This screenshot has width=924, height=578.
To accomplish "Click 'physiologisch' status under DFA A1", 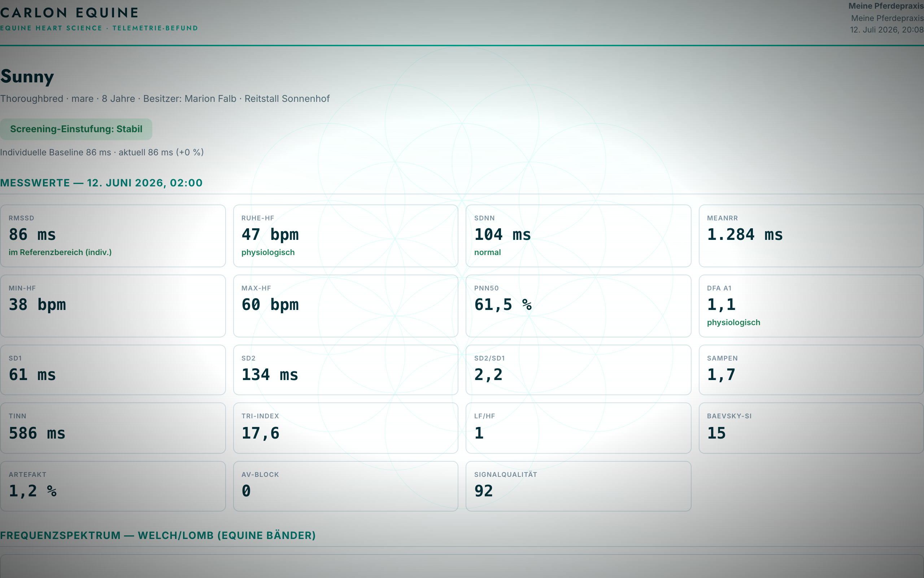I will (x=733, y=322).
